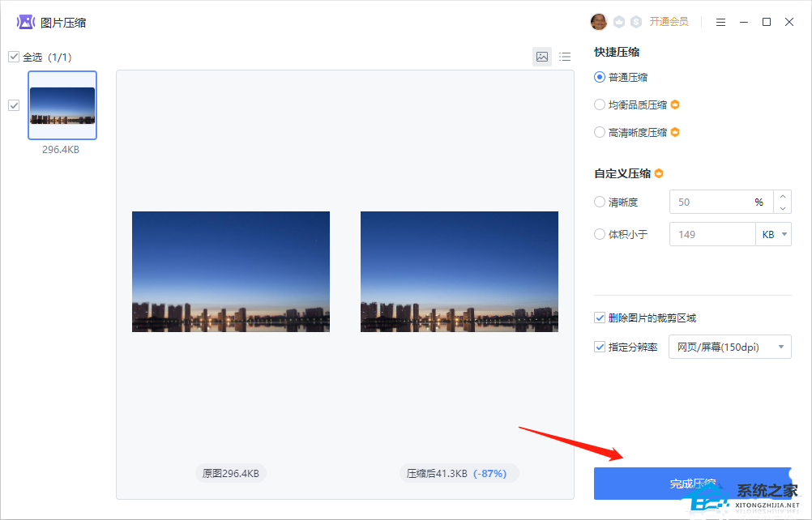Click the 开通会员 membership link
Screen dimensions: 812x520
point(669,22)
